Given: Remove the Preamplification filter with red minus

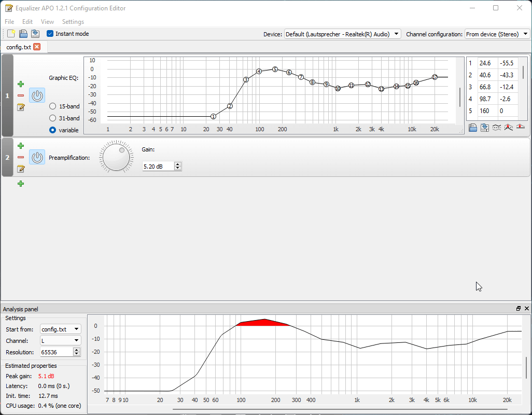Looking at the screenshot, I should (21, 157).
